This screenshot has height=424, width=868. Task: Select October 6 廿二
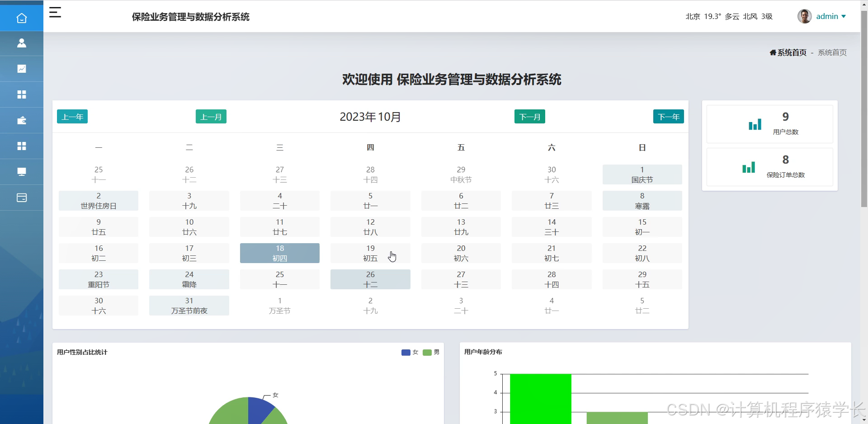pyautogui.click(x=461, y=201)
